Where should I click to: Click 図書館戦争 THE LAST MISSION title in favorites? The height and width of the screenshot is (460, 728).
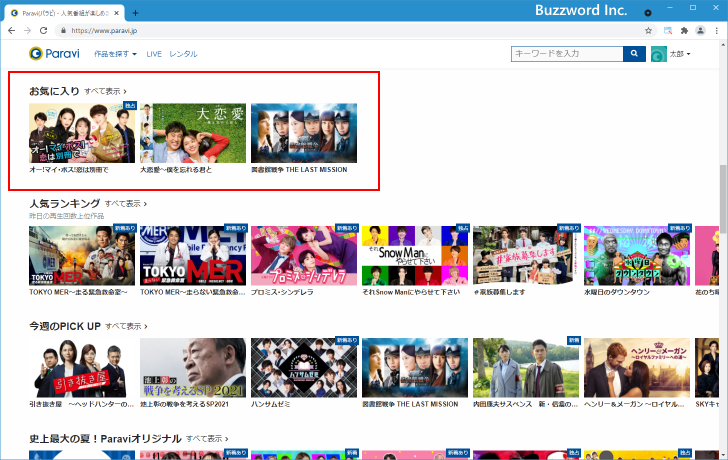tap(299, 170)
